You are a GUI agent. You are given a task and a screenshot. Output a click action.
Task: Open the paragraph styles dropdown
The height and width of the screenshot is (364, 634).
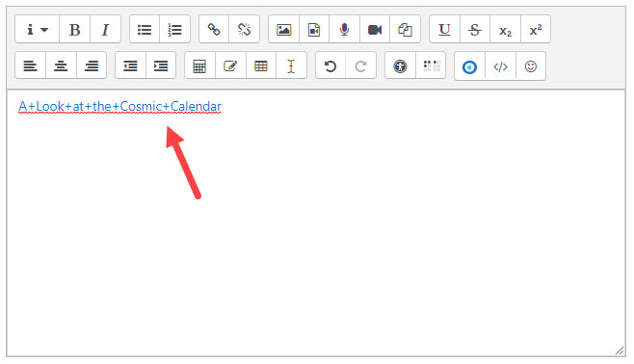[x=38, y=30]
